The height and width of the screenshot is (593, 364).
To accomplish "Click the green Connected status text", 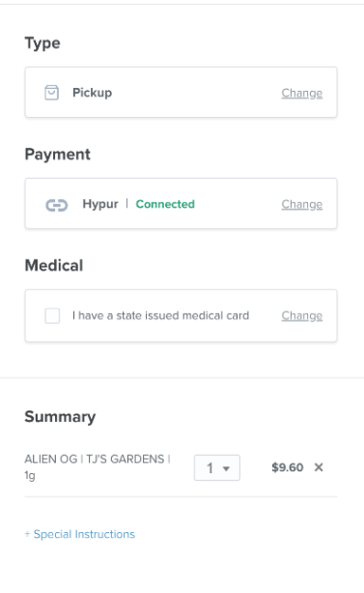I will pos(165,204).
